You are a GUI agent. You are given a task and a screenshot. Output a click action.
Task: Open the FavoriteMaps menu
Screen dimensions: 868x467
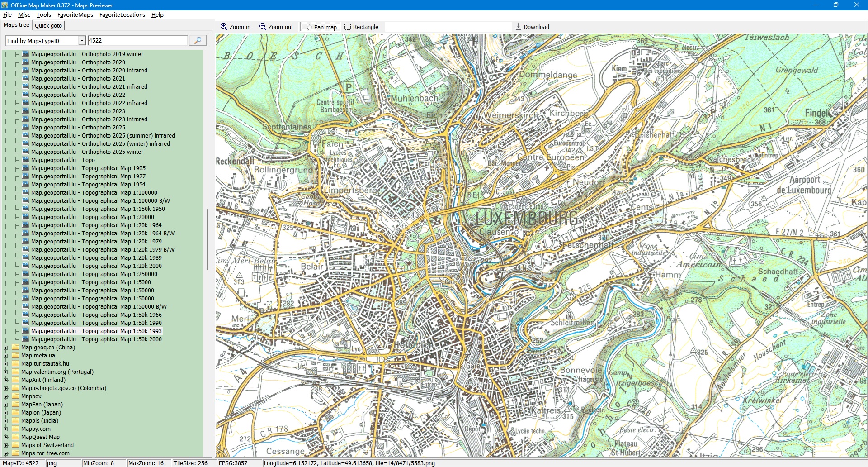(75, 15)
